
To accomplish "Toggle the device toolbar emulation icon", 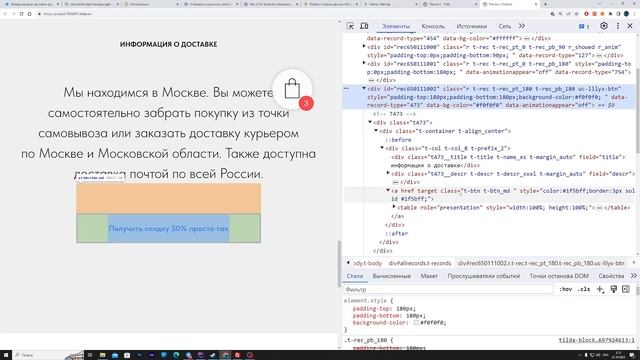I will pyautogui.click(x=364, y=26).
